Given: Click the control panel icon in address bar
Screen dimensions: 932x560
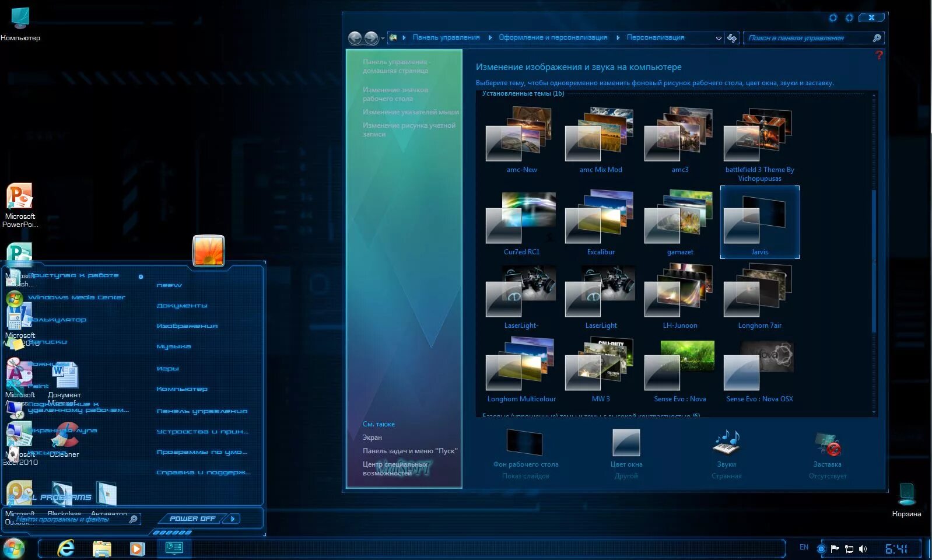Looking at the screenshot, I should click(393, 37).
